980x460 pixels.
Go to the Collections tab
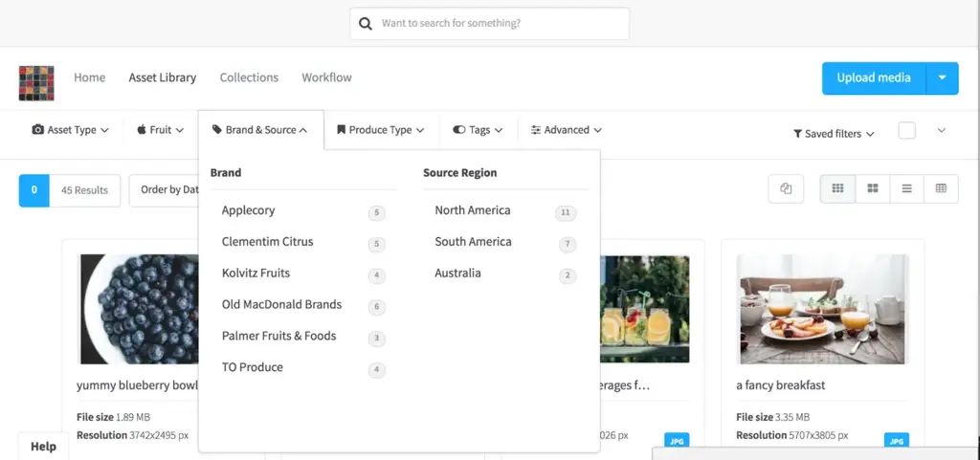(x=249, y=77)
